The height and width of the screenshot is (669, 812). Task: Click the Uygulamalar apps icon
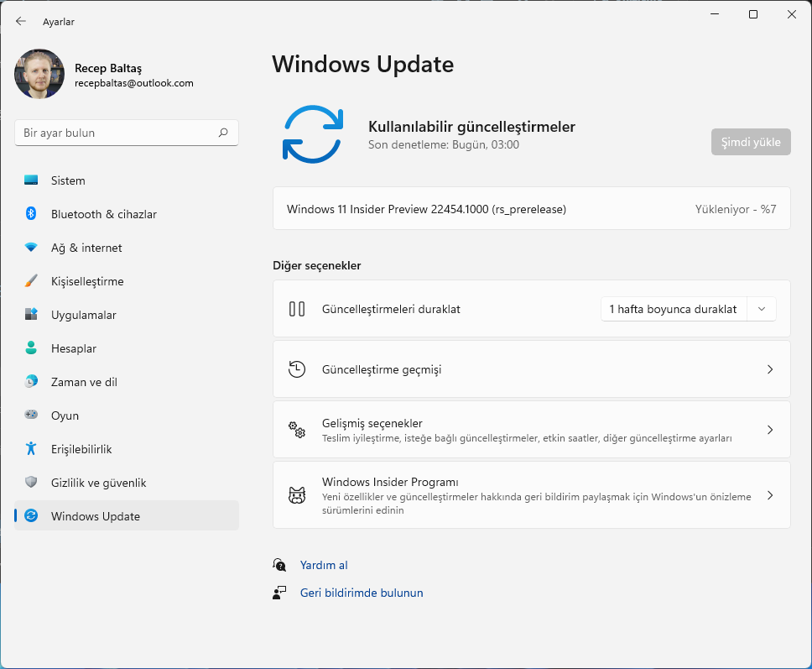coord(31,315)
